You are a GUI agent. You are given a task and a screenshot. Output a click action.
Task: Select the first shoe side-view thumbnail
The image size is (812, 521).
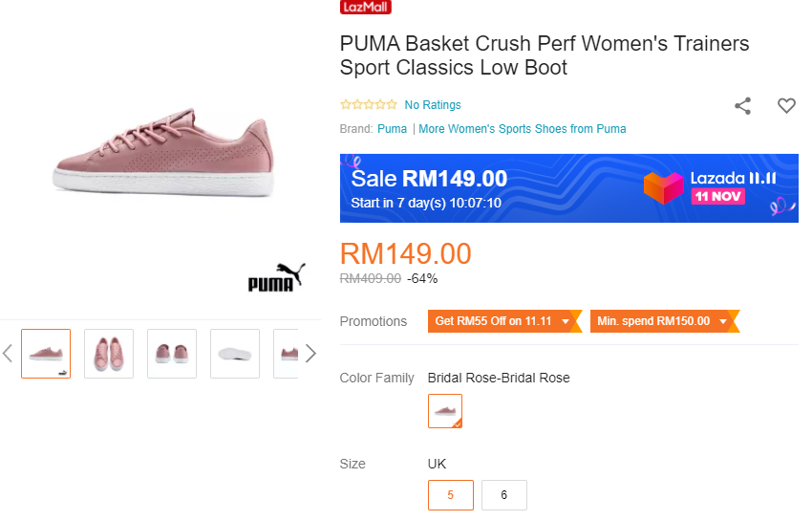pyautogui.click(x=46, y=354)
